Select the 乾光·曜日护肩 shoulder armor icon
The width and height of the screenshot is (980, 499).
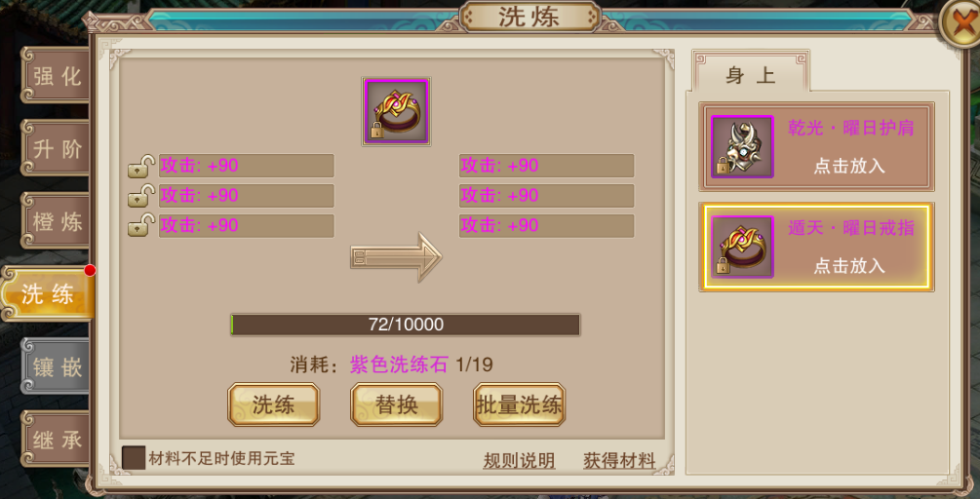pyautogui.click(x=742, y=147)
